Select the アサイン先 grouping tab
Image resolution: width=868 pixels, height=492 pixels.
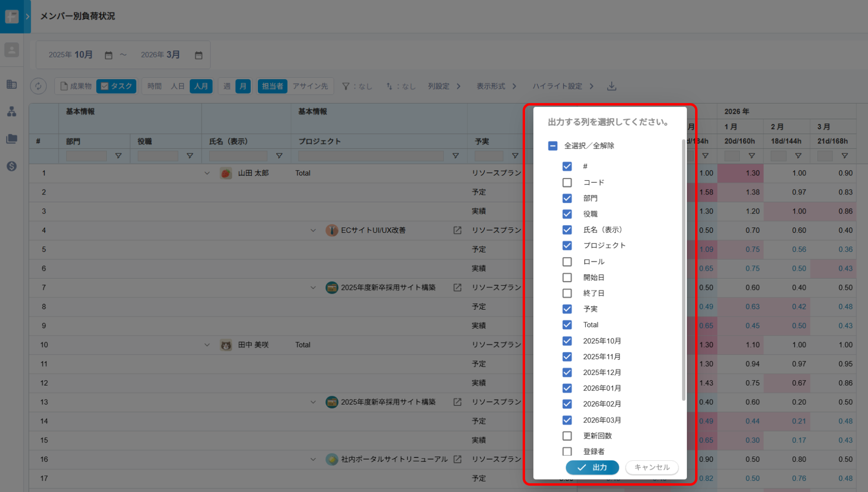[x=310, y=86]
